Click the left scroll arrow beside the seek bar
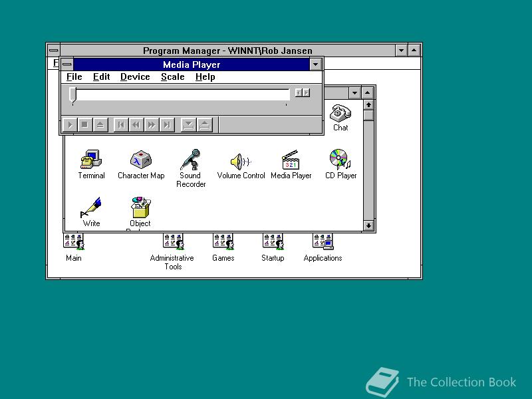 coord(299,92)
